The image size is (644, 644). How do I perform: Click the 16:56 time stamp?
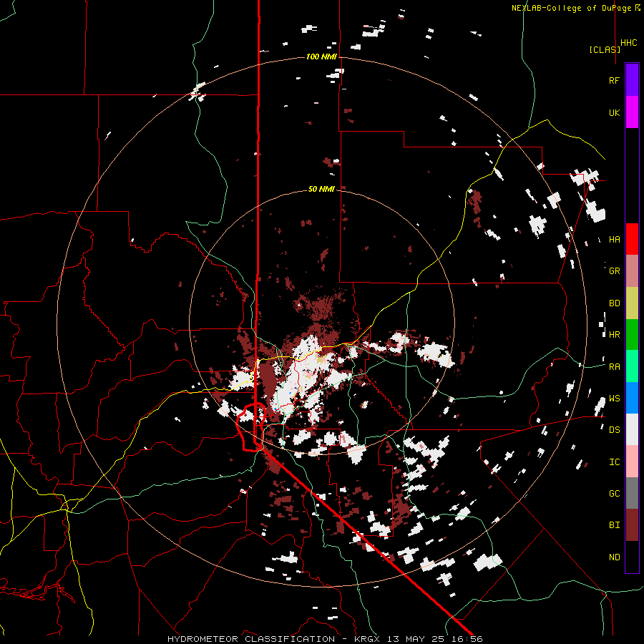[x=469, y=639]
